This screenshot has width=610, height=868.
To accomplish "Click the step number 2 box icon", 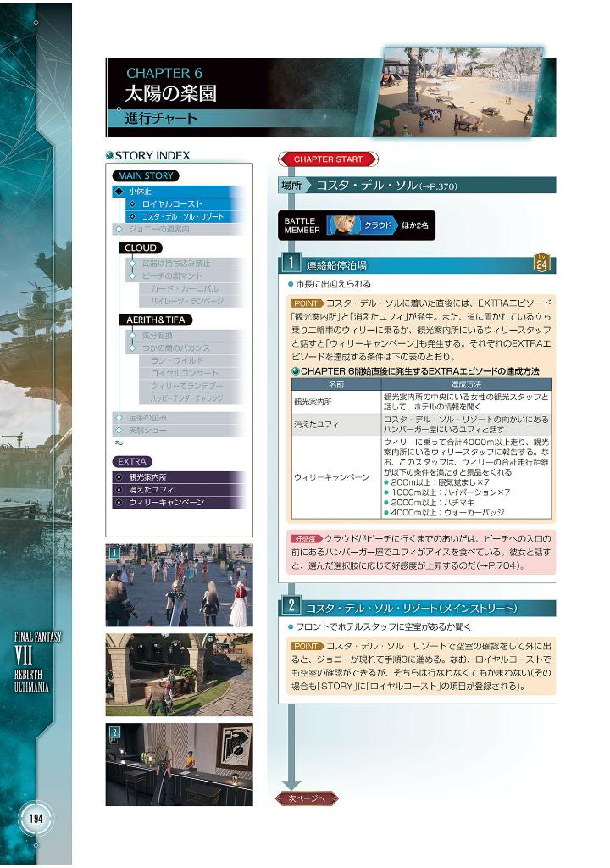I will 291,605.
